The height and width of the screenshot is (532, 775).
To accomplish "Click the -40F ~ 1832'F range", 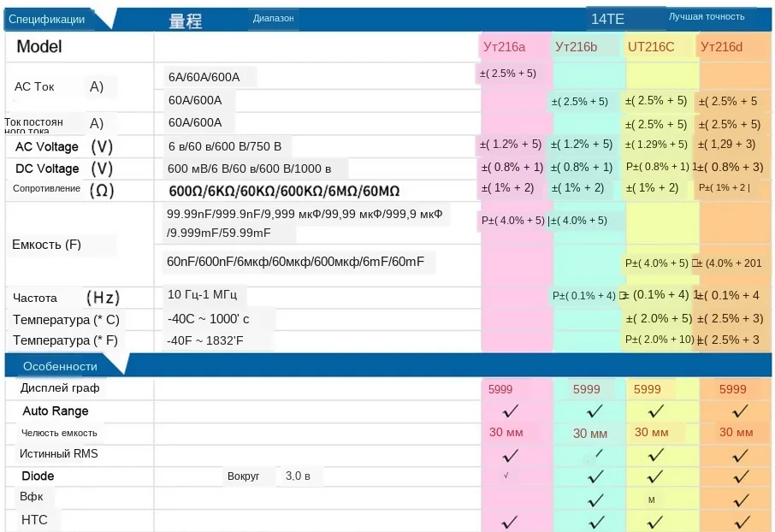I will coord(205,340).
